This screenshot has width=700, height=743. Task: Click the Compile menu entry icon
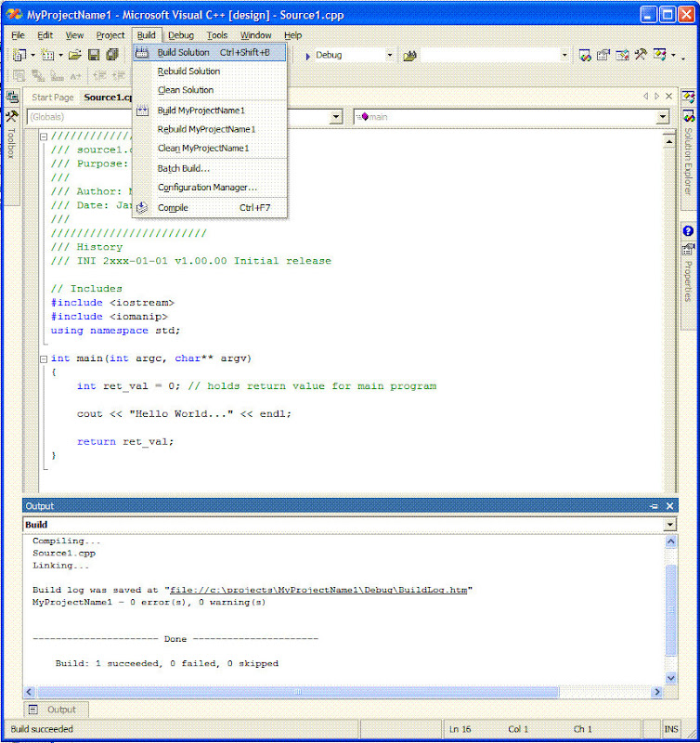pos(142,207)
